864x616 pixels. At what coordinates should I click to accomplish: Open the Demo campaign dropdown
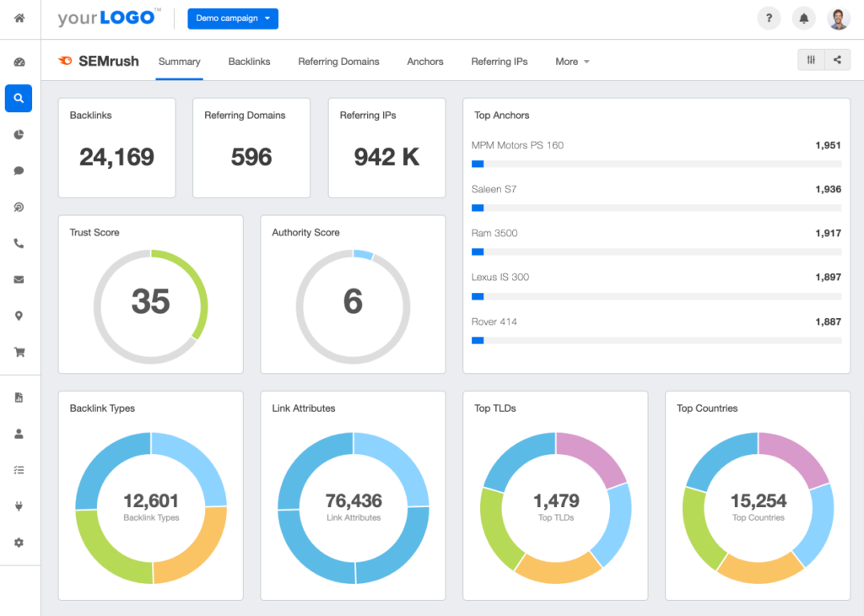point(233,18)
